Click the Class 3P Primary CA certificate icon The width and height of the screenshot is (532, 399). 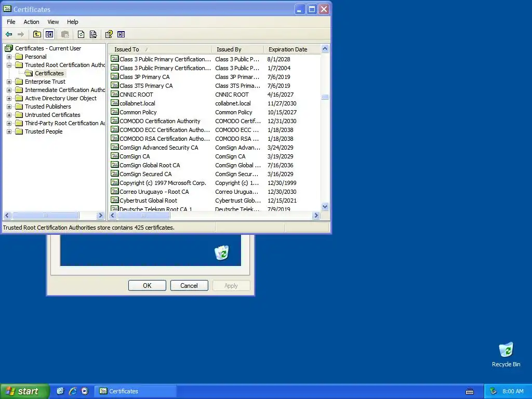pyautogui.click(x=115, y=76)
